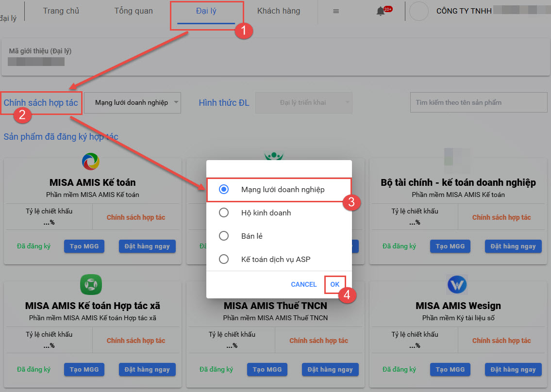The height and width of the screenshot is (392, 551).
Task: Click Sản phẩm đã đăng ký hợp tác heading
Action: coord(61,137)
